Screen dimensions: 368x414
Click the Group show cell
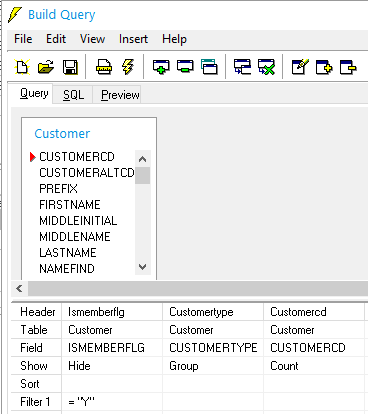click(213, 366)
